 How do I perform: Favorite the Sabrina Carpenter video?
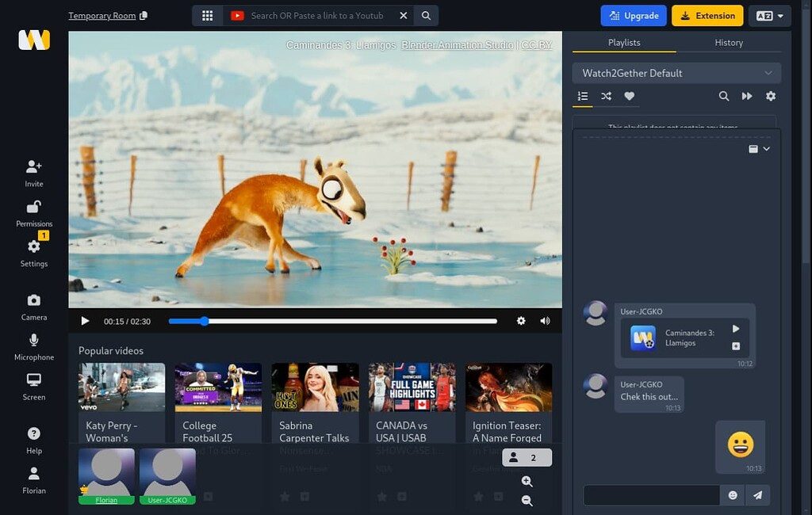pos(285,497)
